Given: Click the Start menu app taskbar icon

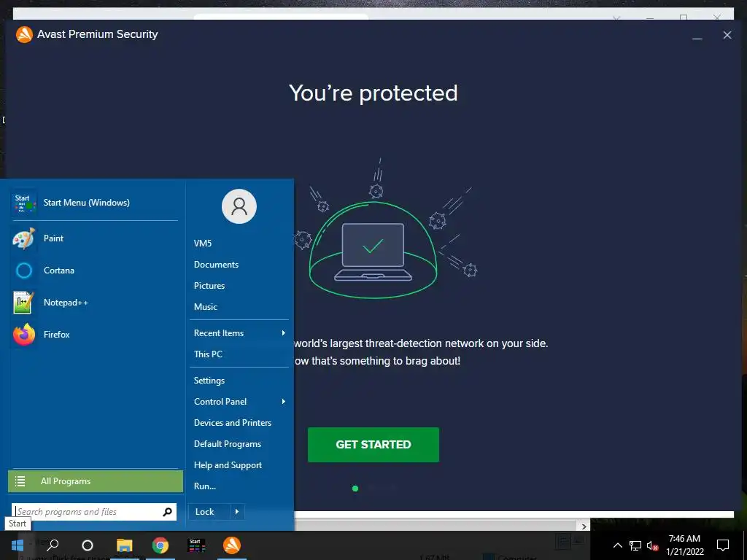Looking at the screenshot, I should tap(196, 545).
